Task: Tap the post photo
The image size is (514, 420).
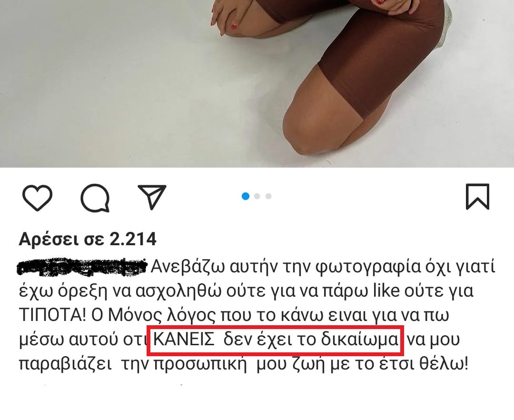Action: coord(257,84)
